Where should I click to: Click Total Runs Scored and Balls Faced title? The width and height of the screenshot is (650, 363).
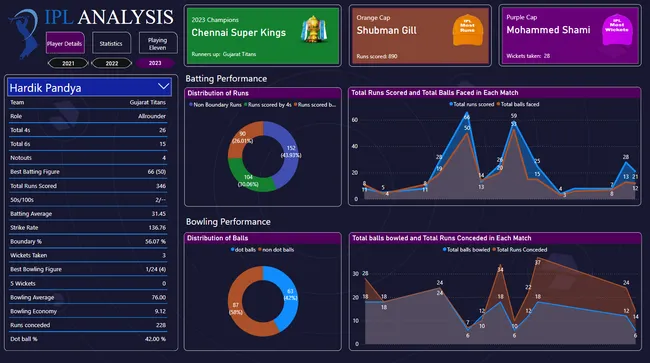point(435,93)
